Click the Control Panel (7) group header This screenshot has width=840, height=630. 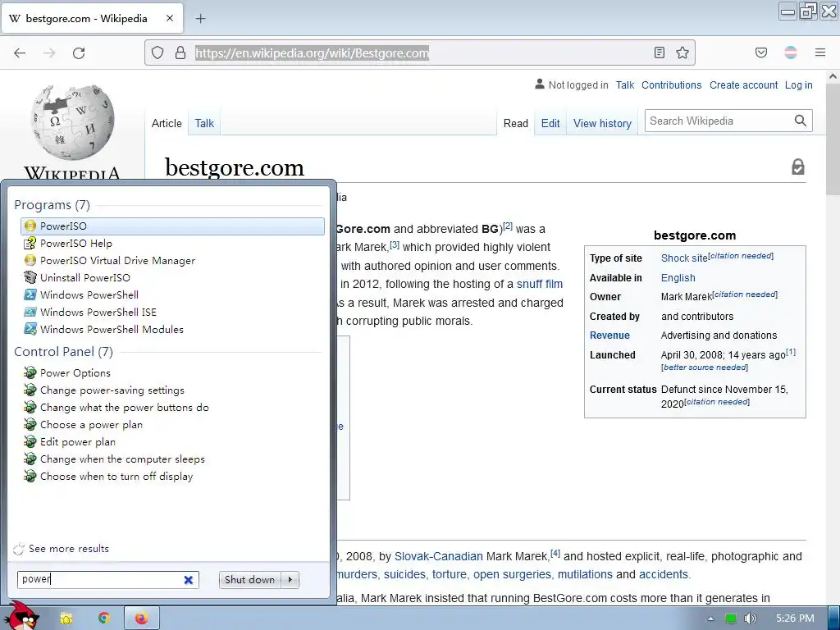[63, 351]
